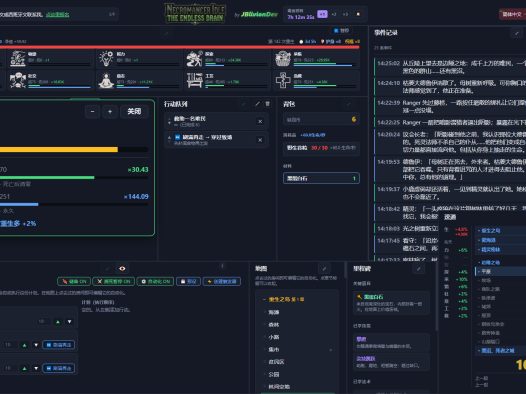The height and width of the screenshot is (394, 526).
Task: Click the 关闭 close button
Action: (x=134, y=112)
